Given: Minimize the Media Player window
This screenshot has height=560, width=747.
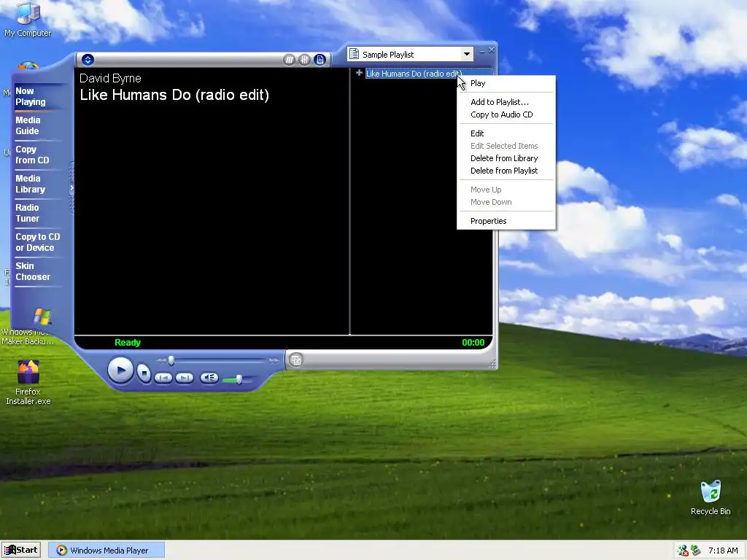Looking at the screenshot, I should (x=483, y=50).
